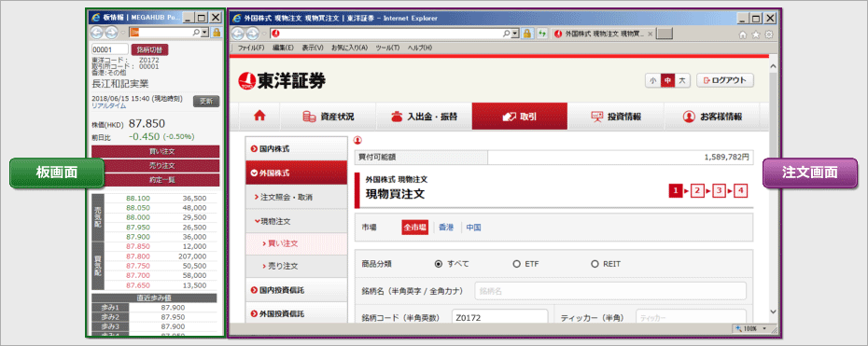Image resolution: width=868 pixels, height=346 pixels.
Task: Open address bar dropdown in board window
Action: 205,33
